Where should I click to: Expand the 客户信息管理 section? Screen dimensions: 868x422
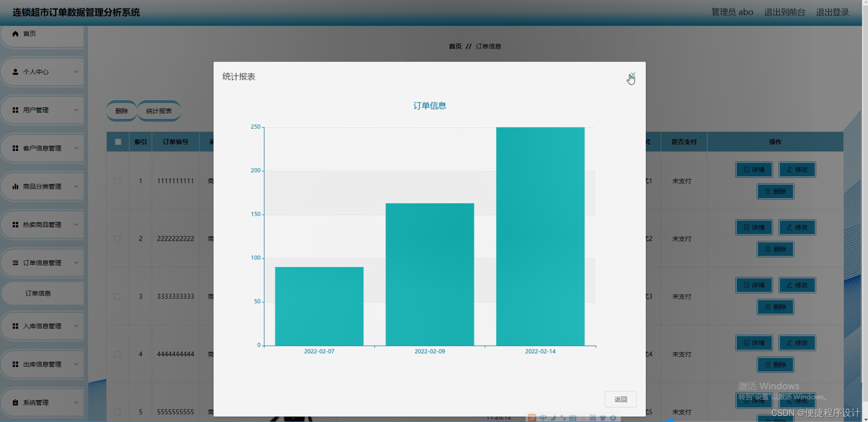pos(42,148)
